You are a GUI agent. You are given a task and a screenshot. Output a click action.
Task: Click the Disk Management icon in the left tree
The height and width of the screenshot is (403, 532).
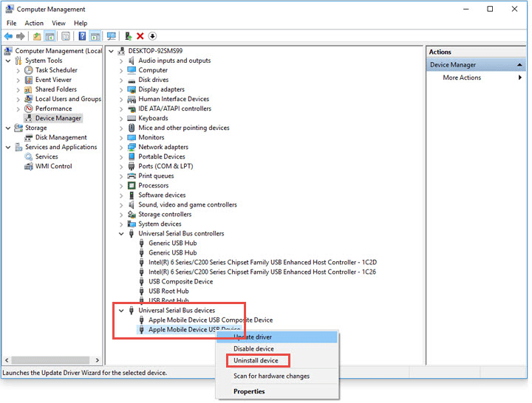click(29, 137)
